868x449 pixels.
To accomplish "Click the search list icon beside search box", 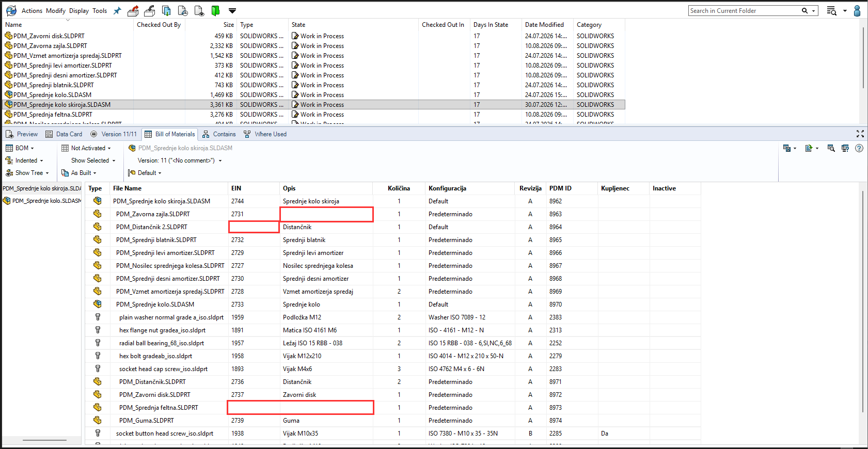I will tap(831, 11).
